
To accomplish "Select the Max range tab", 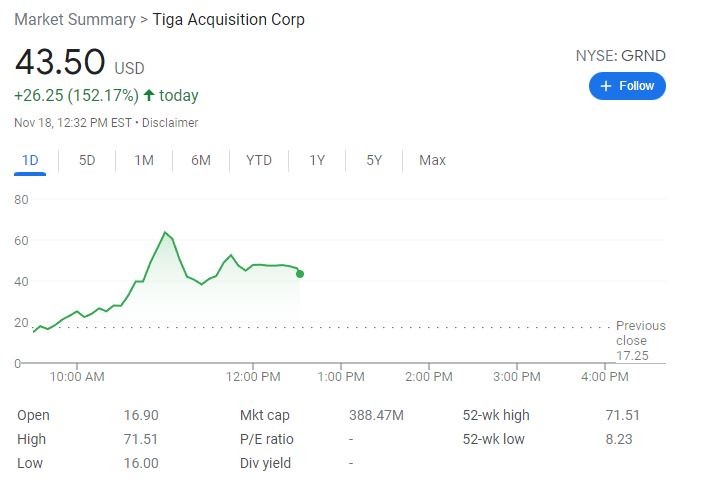I will point(432,160).
